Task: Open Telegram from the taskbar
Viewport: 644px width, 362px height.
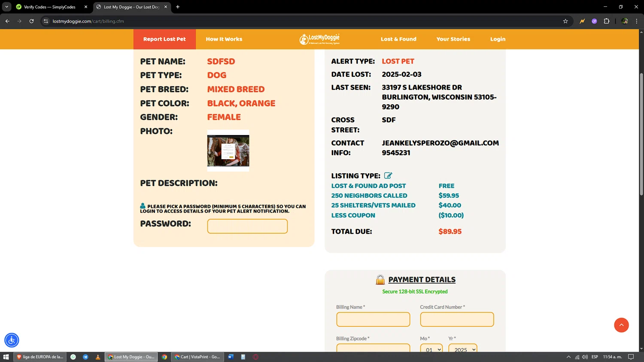Action: [85, 357]
